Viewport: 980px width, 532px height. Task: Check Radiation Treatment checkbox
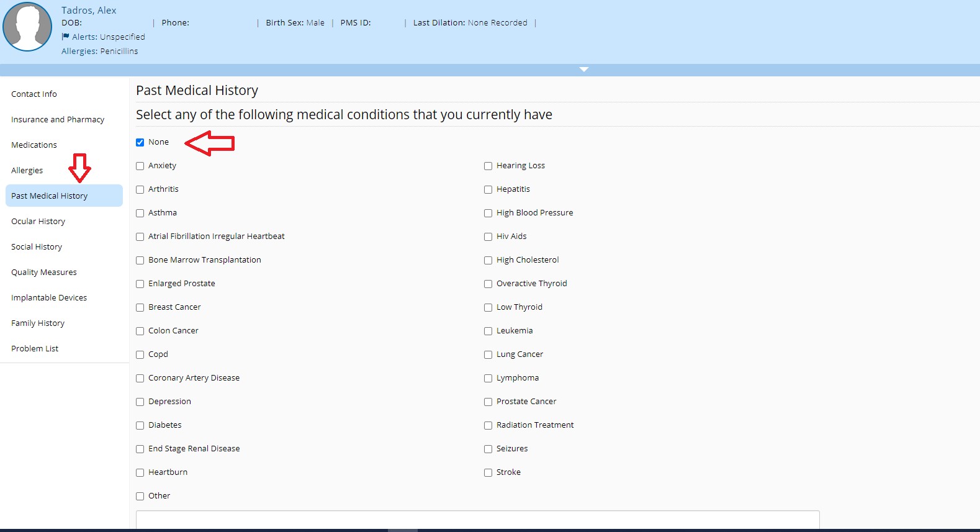(x=488, y=425)
